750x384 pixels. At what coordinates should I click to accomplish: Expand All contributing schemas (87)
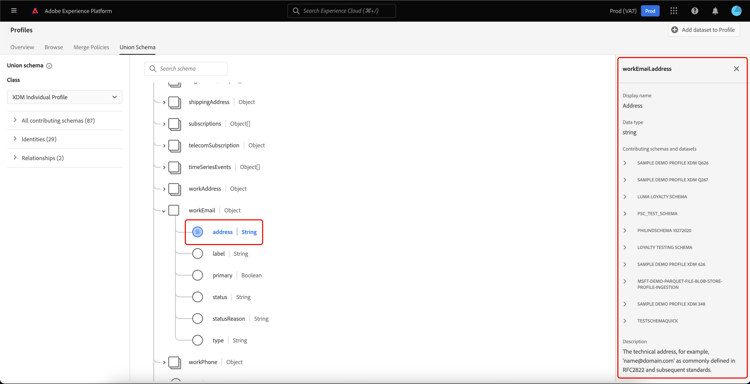click(15, 121)
